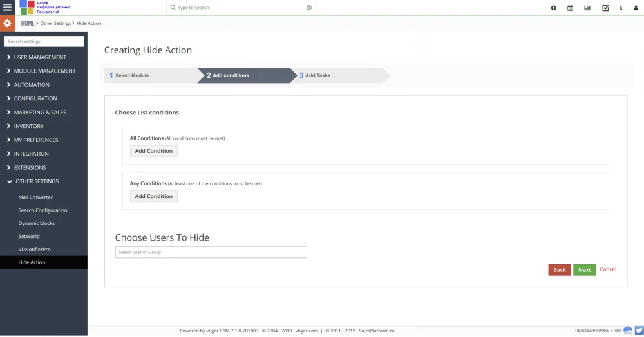This screenshot has height=337, width=644.
Task: Click the info icon in header
Action: (x=621, y=8)
